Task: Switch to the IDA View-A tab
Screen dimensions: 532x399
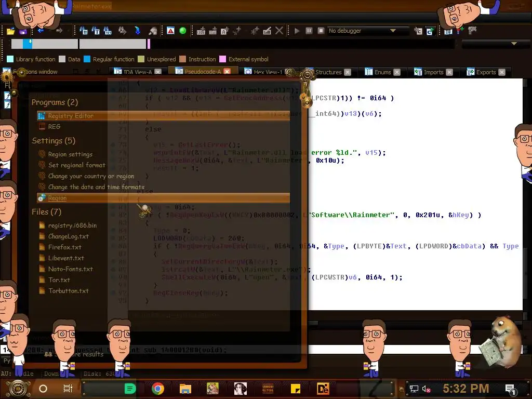Action: [x=137, y=72]
